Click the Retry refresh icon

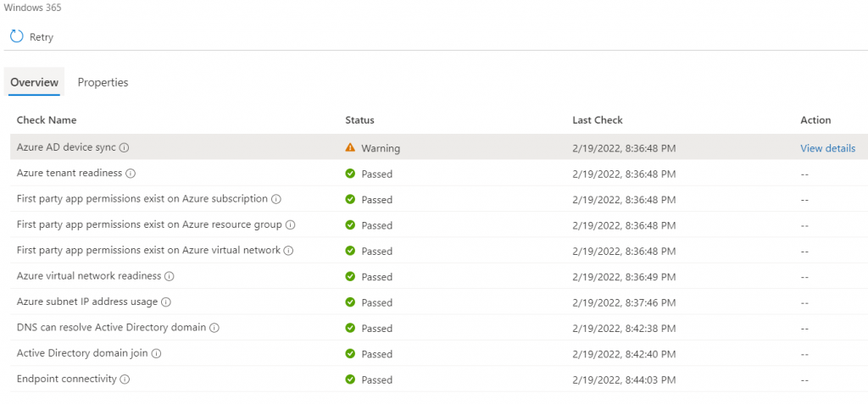[17, 36]
